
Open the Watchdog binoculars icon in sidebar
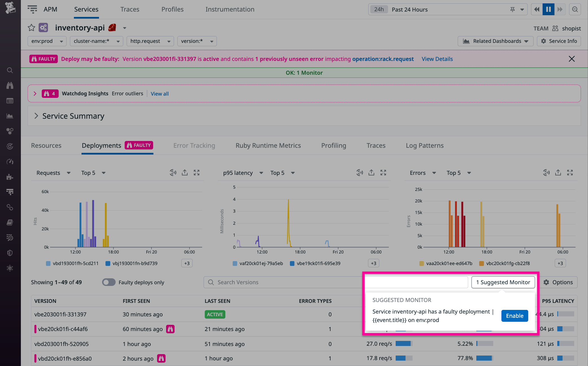coord(10,85)
